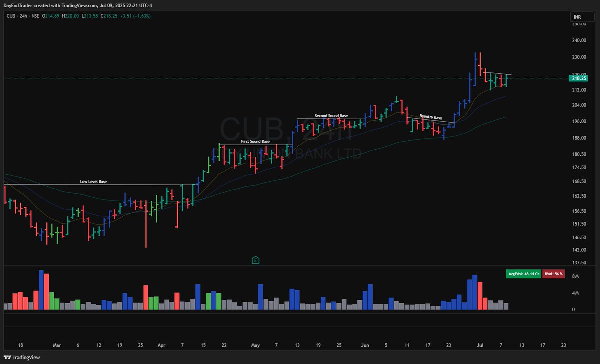This screenshot has height=364, width=600.
Task: Click the 168.50 price axis label
Action: (x=579, y=182)
